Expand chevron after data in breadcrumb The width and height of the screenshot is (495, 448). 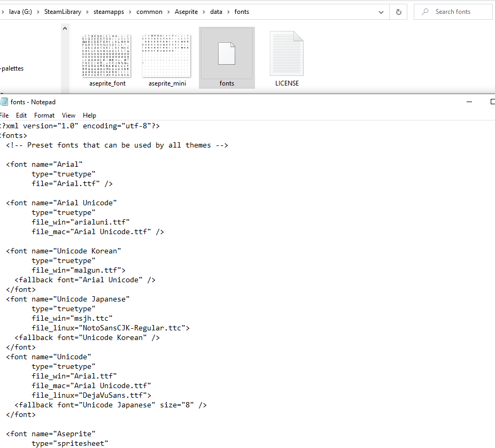228,12
